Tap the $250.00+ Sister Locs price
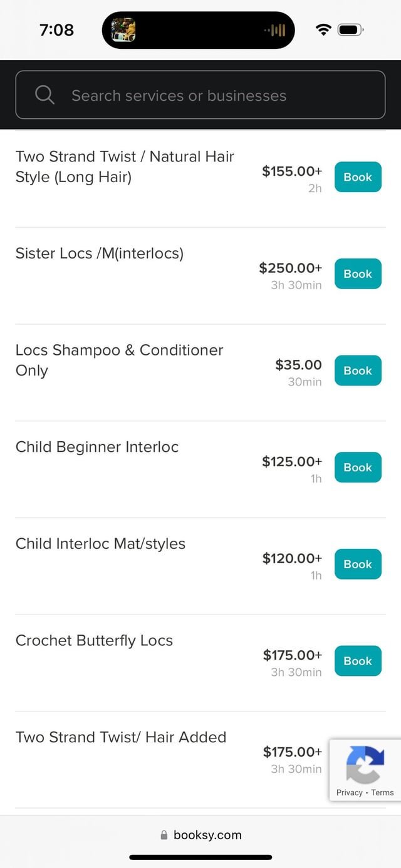This screenshot has height=868, width=401. 291,268
